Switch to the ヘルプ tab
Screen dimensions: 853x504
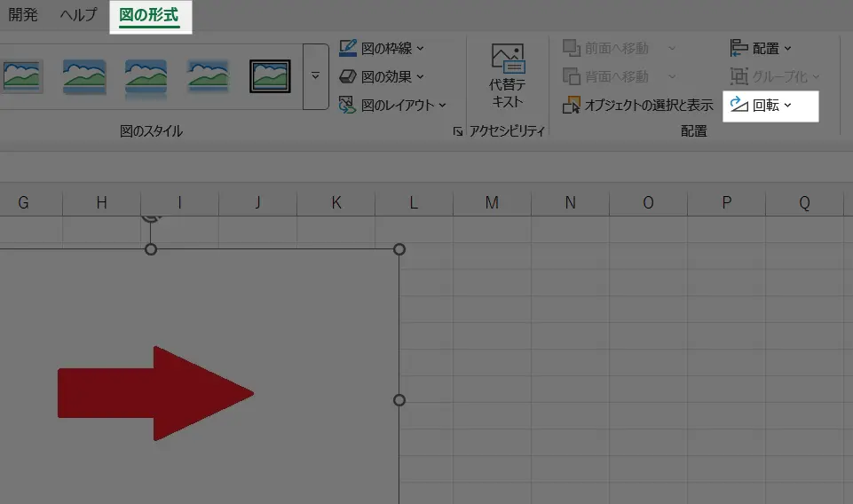(79, 15)
